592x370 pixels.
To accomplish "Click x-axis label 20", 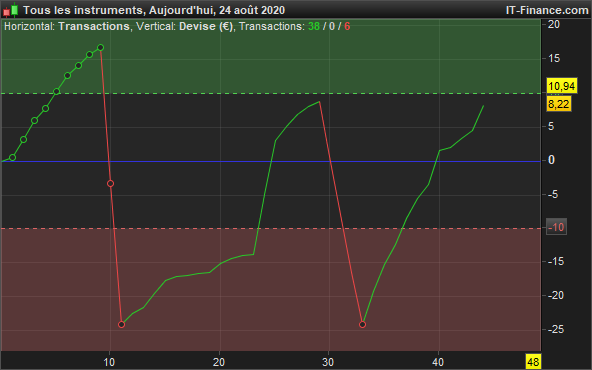I will [x=219, y=362].
